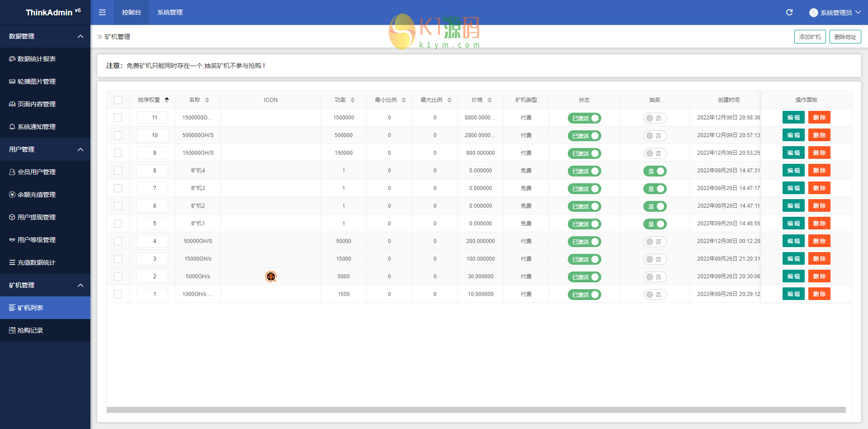Open 数据统计报表 sidebar item
The width and height of the screenshot is (868, 429).
[x=45, y=59]
